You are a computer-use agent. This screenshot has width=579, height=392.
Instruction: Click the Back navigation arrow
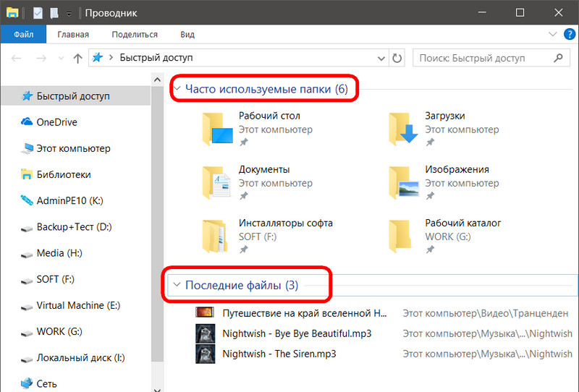click(16, 58)
